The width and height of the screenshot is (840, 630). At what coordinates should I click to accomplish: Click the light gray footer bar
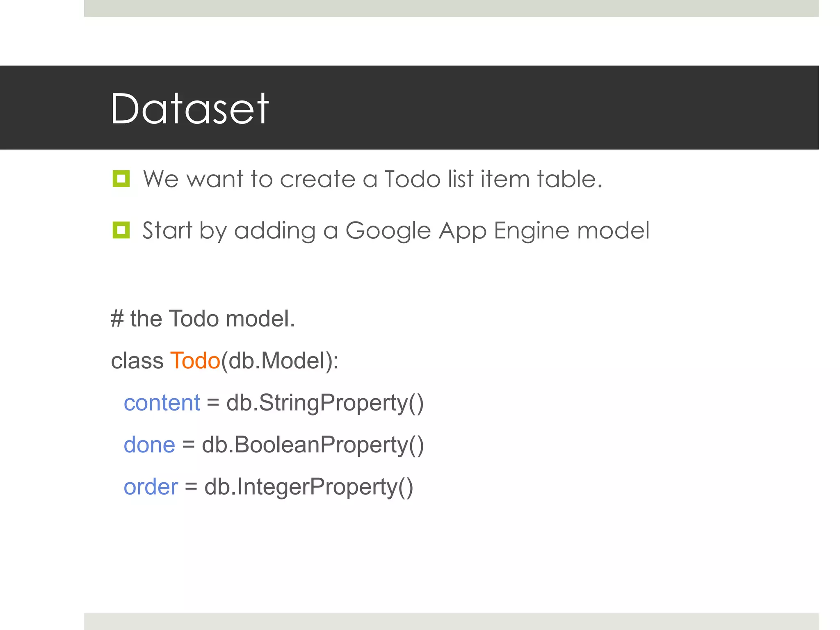point(451,621)
